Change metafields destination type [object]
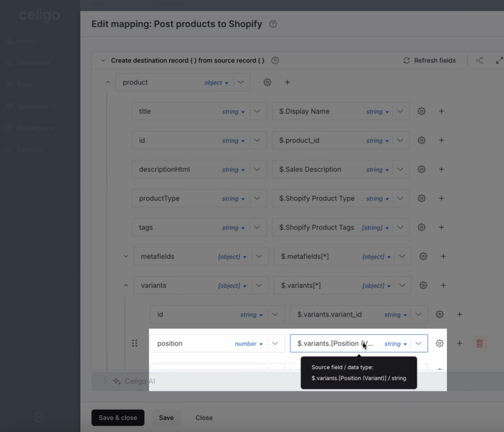The width and height of the screenshot is (504, 432). (x=232, y=257)
